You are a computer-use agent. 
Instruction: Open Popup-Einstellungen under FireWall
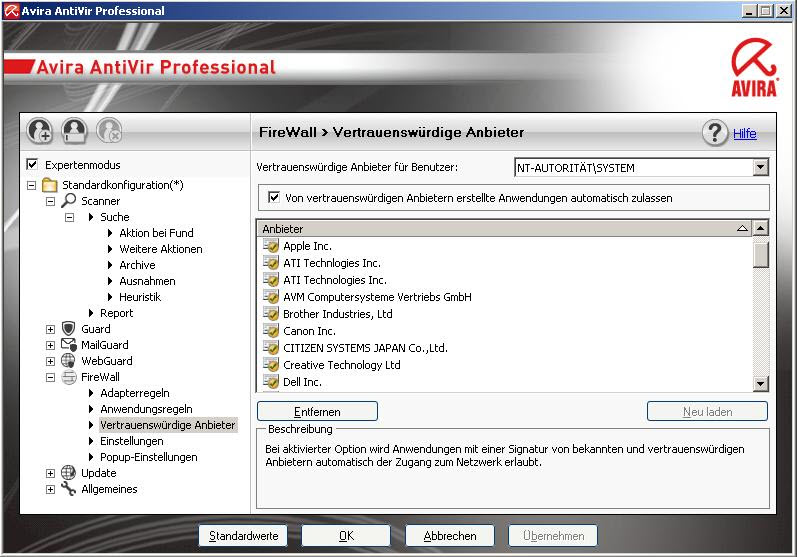tap(148, 457)
